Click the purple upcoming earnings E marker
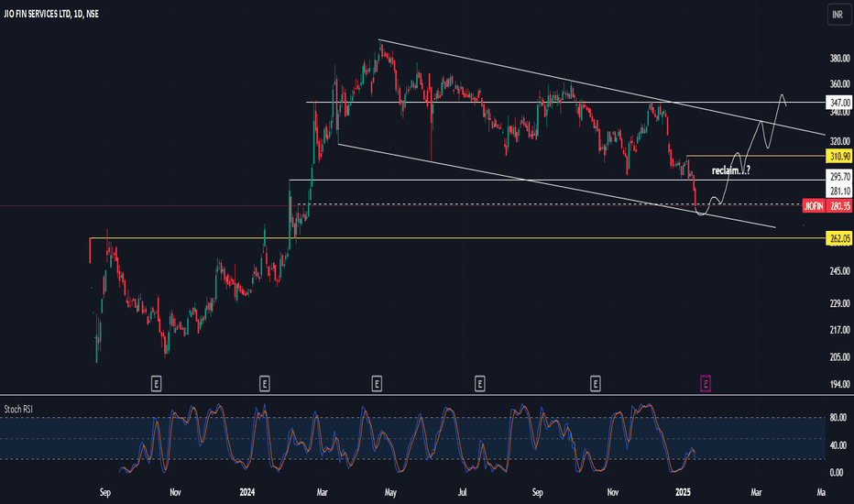Screen dimensions: 854x504 coord(706,384)
